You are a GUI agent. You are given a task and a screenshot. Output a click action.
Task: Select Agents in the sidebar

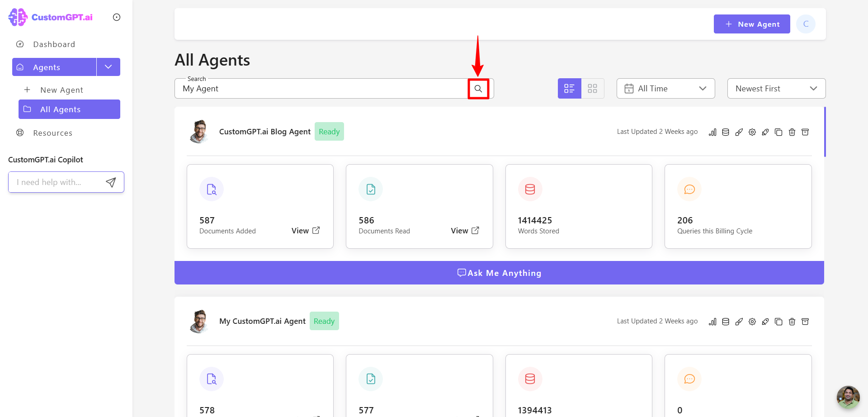coord(54,67)
